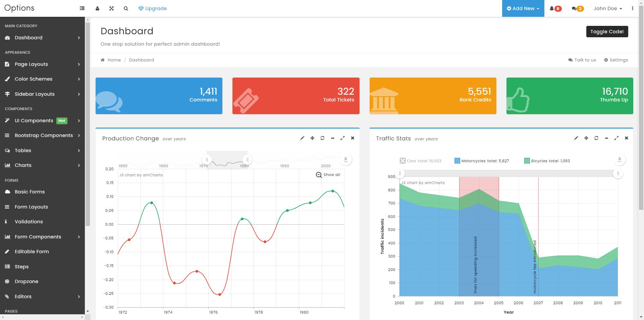Close the Traffic Stats panel
This screenshot has width=644, height=320.
[x=627, y=138]
